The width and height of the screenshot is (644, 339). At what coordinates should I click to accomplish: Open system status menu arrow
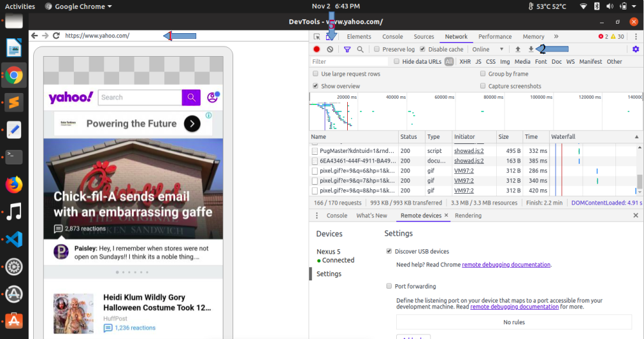pyautogui.click(x=634, y=6)
